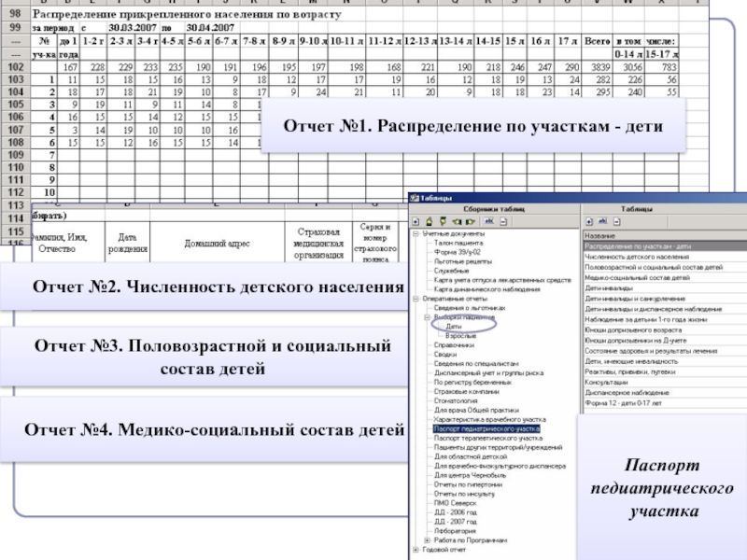The width and height of the screenshot is (747, 560).
Task: Click Excel row header 102
Action: pos(15,67)
